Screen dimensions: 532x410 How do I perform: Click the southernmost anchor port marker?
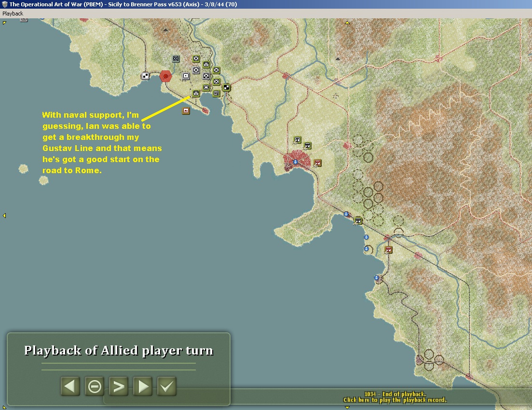click(376, 278)
